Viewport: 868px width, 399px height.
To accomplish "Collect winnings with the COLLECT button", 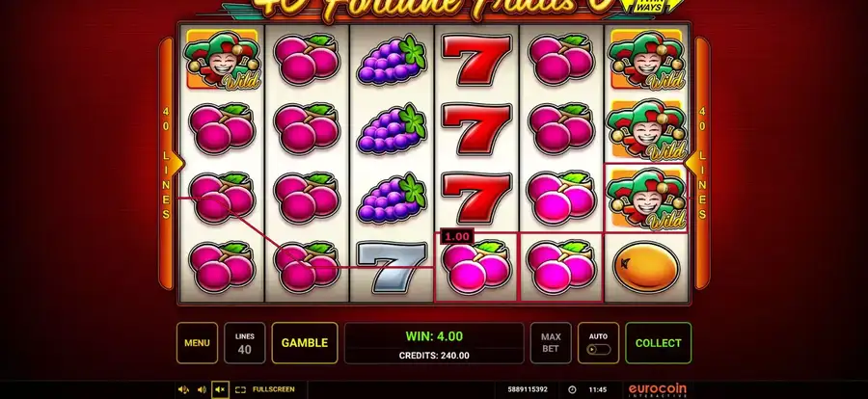I will pyautogui.click(x=658, y=342).
